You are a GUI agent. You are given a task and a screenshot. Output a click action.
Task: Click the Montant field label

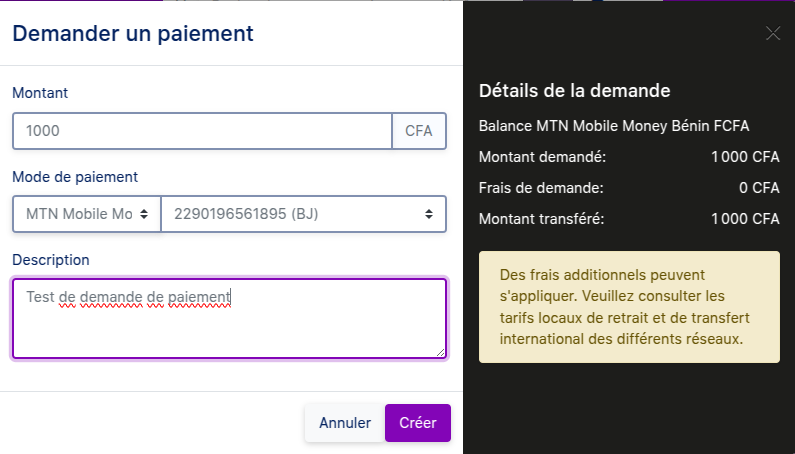point(40,93)
